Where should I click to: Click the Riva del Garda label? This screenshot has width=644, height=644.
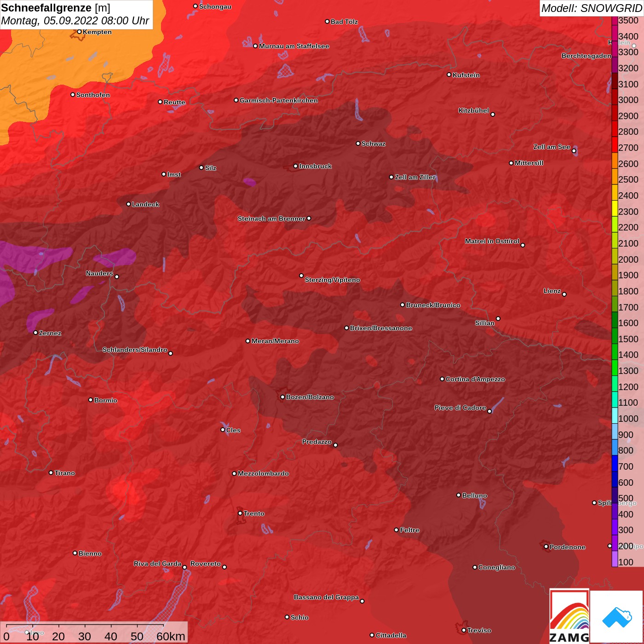click(x=158, y=563)
